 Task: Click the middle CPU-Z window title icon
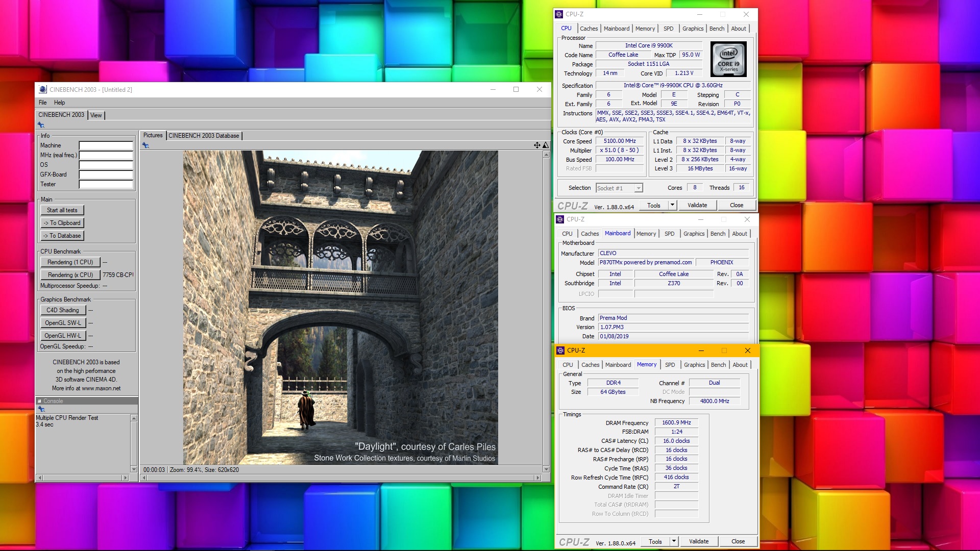pos(560,219)
